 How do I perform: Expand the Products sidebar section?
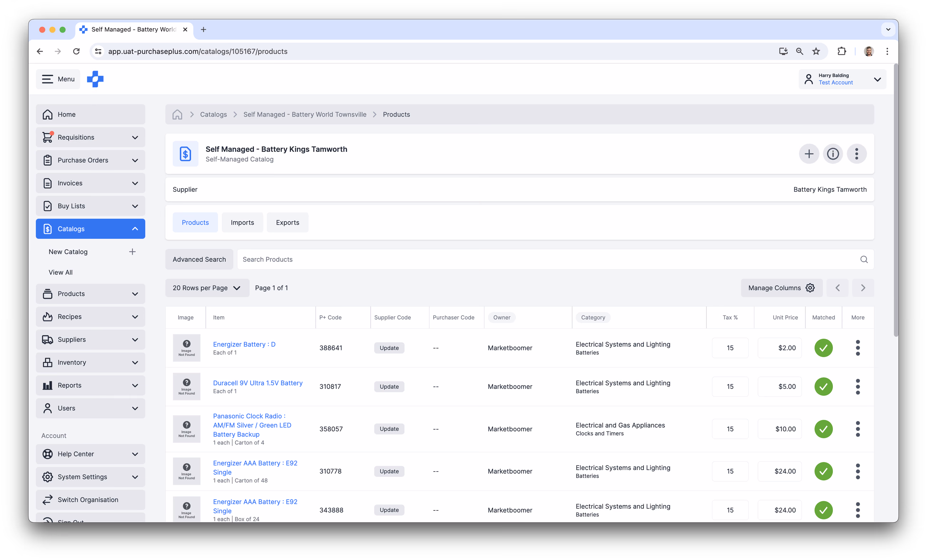click(90, 294)
